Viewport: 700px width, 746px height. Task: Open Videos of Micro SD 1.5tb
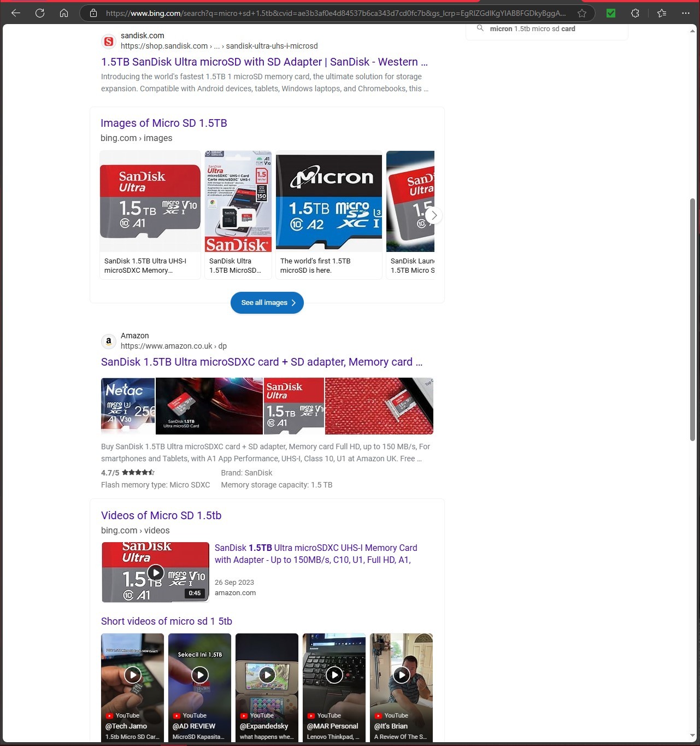pyautogui.click(x=161, y=515)
